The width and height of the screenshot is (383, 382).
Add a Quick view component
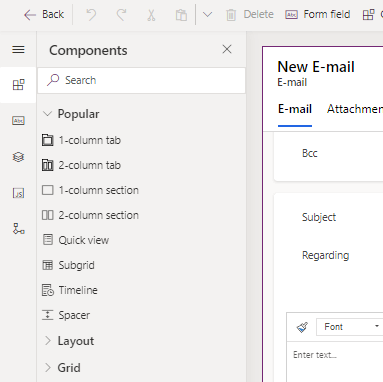click(75, 240)
